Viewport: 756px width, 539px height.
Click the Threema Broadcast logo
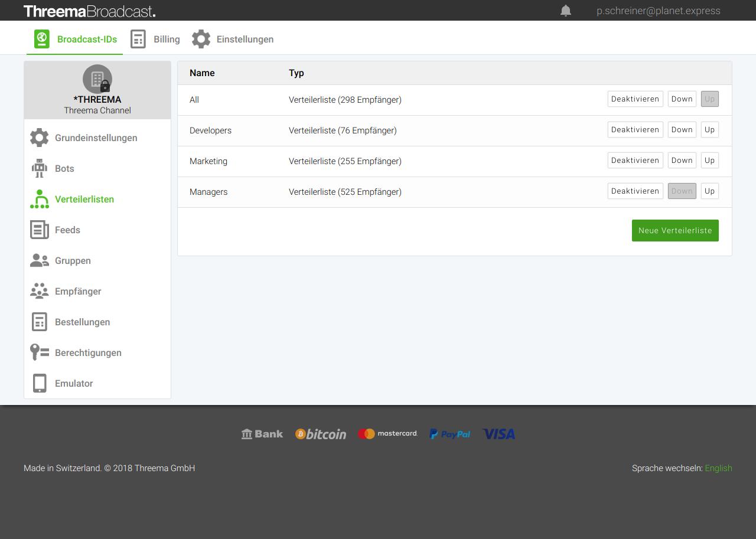point(90,11)
